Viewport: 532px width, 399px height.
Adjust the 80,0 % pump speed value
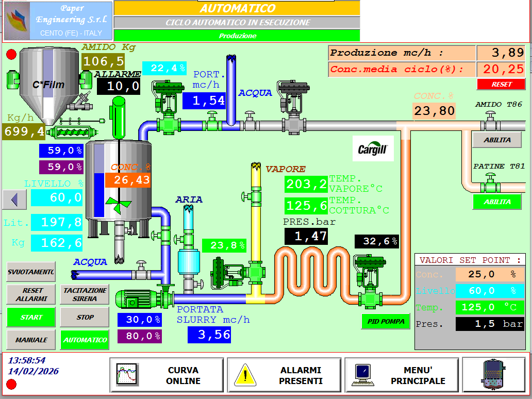click(x=139, y=337)
